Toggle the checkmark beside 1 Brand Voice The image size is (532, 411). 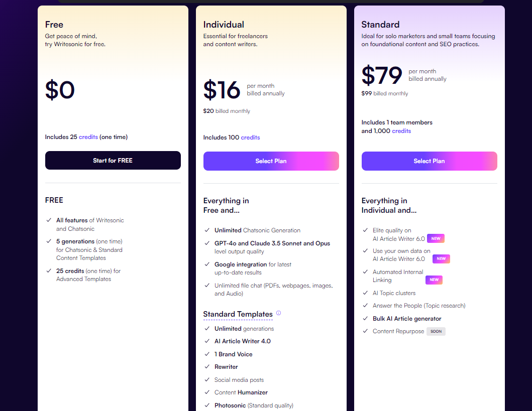[206, 354]
